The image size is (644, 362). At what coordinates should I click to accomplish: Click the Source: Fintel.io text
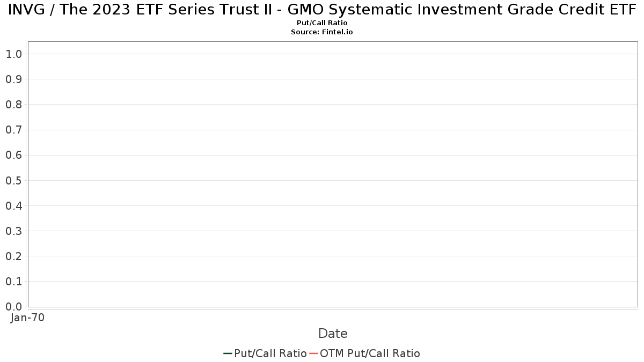[x=322, y=32]
